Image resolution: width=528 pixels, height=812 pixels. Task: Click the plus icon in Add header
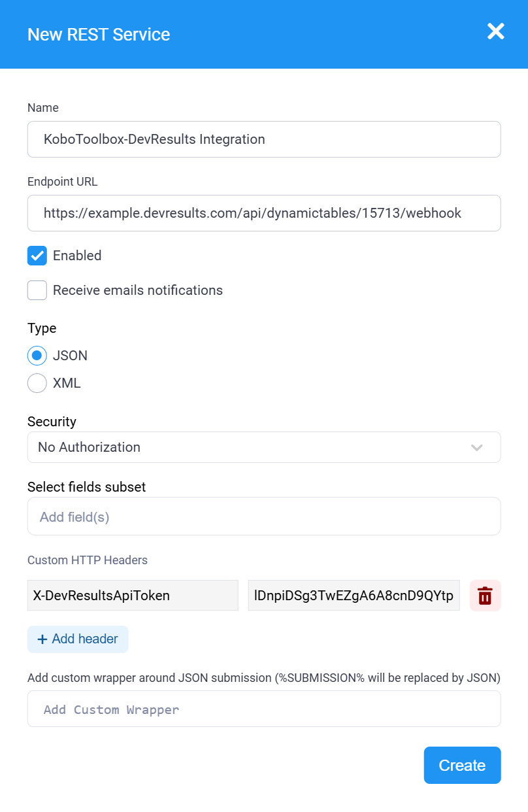click(x=42, y=639)
